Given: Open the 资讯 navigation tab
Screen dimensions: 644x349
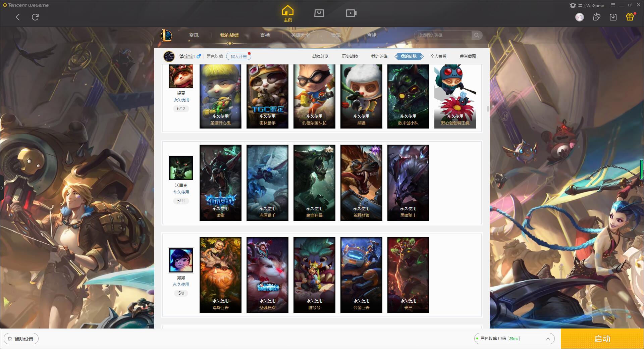Looking at the screenshot, I should (x=194, y=35).
